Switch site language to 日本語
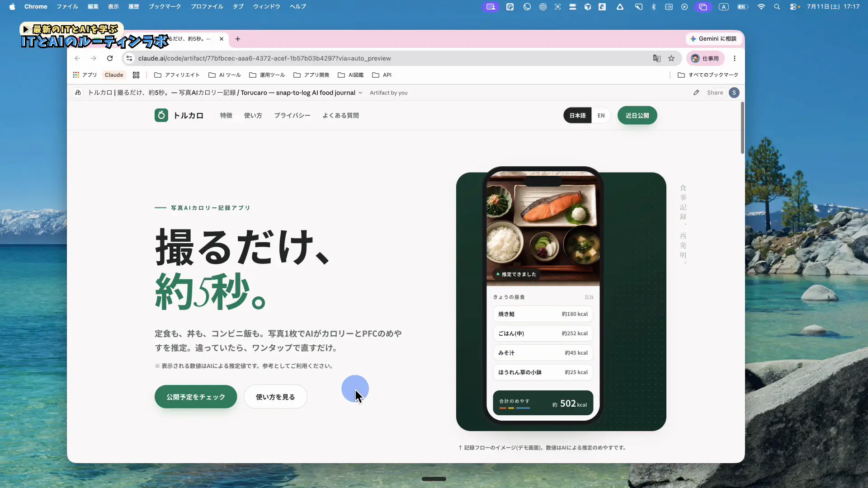Image resolution: width=868 pixels, height=488 pixels. click(577, 116)
